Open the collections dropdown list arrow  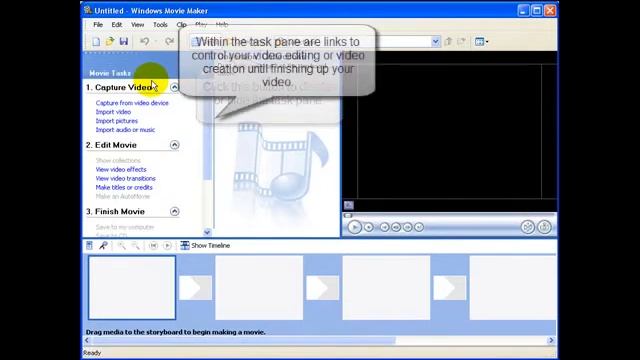[x=436, y=41]
